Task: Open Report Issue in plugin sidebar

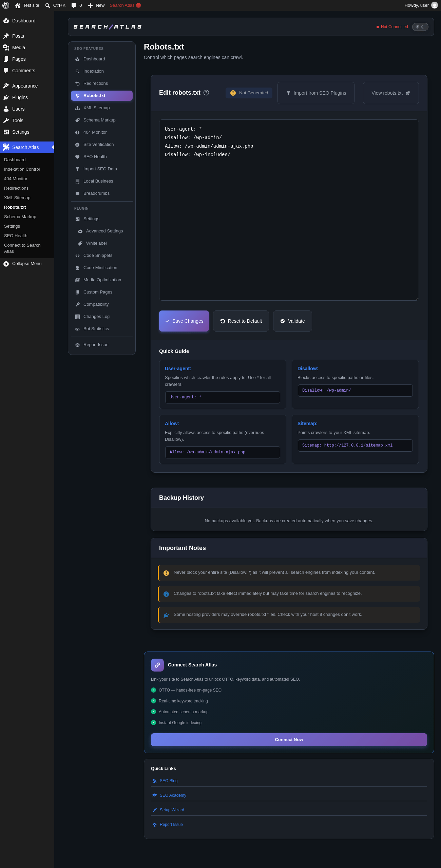Action: click(102, 345)
